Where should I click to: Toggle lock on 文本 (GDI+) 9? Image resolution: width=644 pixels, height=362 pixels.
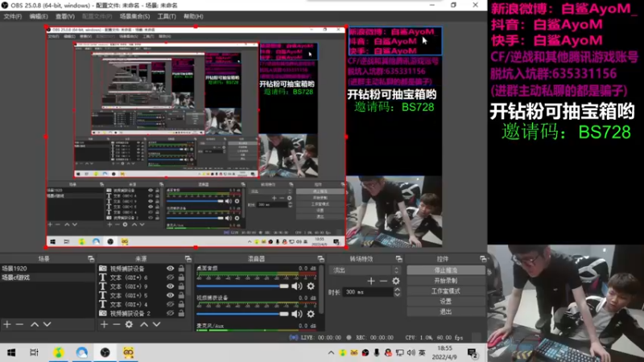[x=181, y=286]
